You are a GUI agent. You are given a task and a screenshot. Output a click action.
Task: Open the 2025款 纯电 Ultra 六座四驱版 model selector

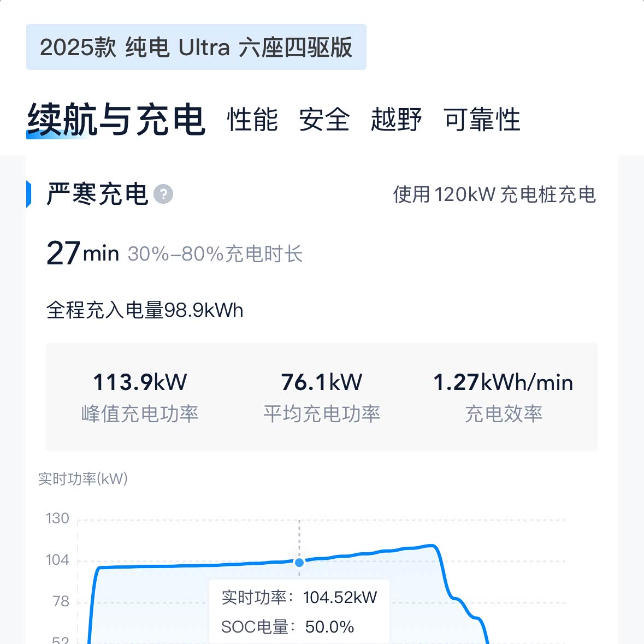click(196, 48)
